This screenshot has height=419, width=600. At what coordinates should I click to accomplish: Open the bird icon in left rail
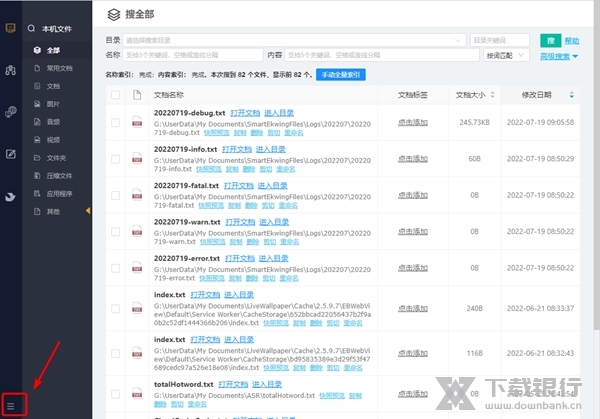click(10, 197)
